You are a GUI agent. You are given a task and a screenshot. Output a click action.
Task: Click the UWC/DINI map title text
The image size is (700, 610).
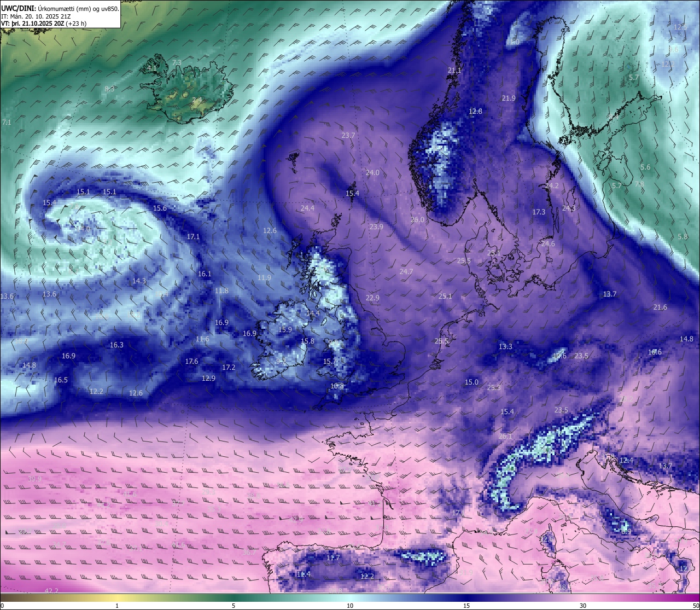[x=60, y=8]
